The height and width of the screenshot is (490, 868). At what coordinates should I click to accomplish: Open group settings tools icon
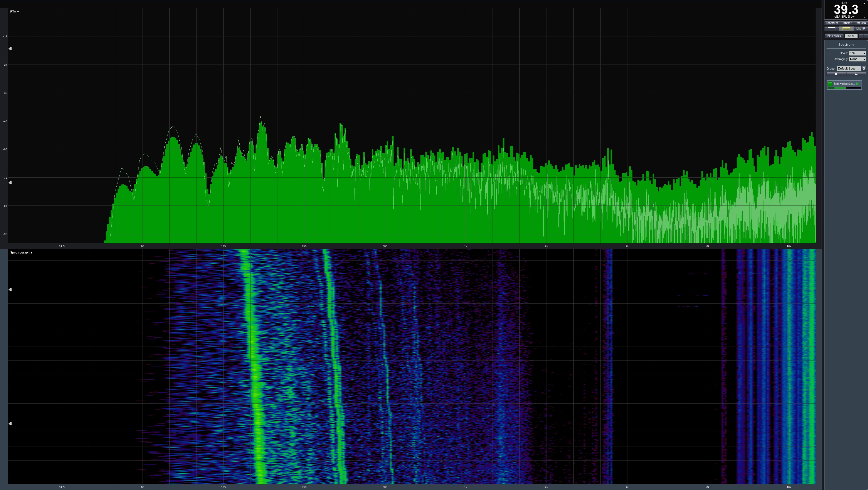click(864, 69)
